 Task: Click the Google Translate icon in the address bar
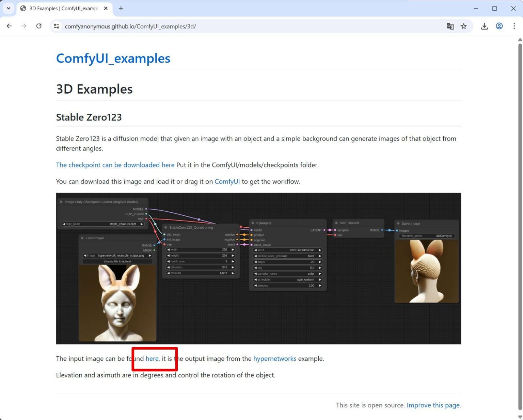click(x=450, y=26)
